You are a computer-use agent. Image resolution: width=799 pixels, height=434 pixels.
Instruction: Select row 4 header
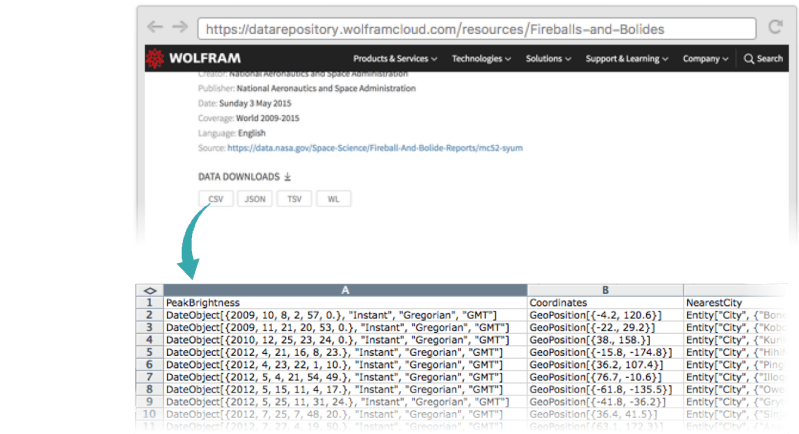click(149, 340)
